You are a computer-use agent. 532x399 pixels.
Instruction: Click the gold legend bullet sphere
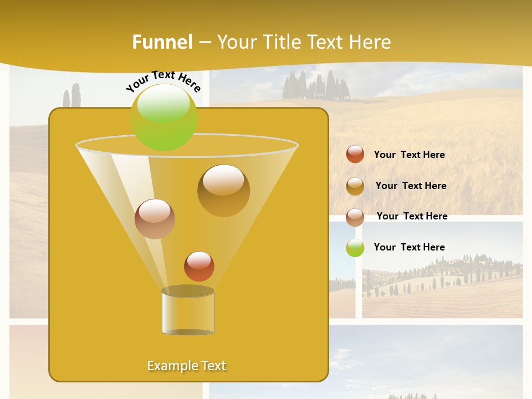pyautogui.click(x=356, y=186)
